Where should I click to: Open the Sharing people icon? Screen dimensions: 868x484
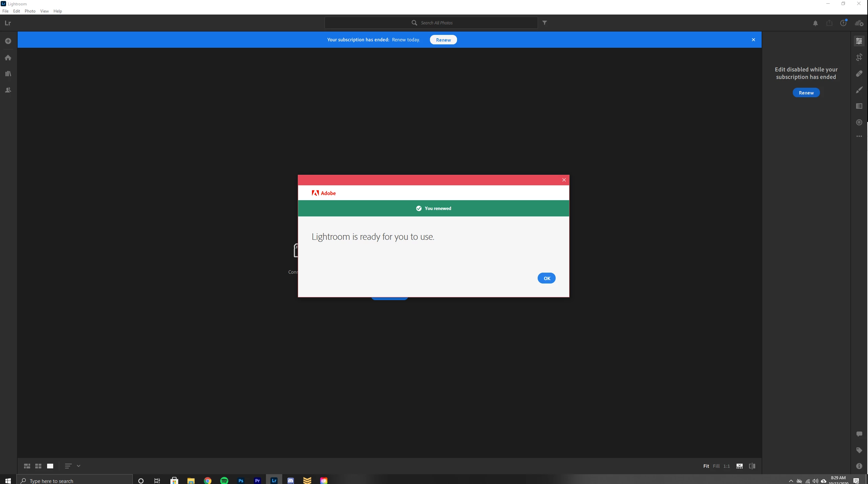point(8,90)
